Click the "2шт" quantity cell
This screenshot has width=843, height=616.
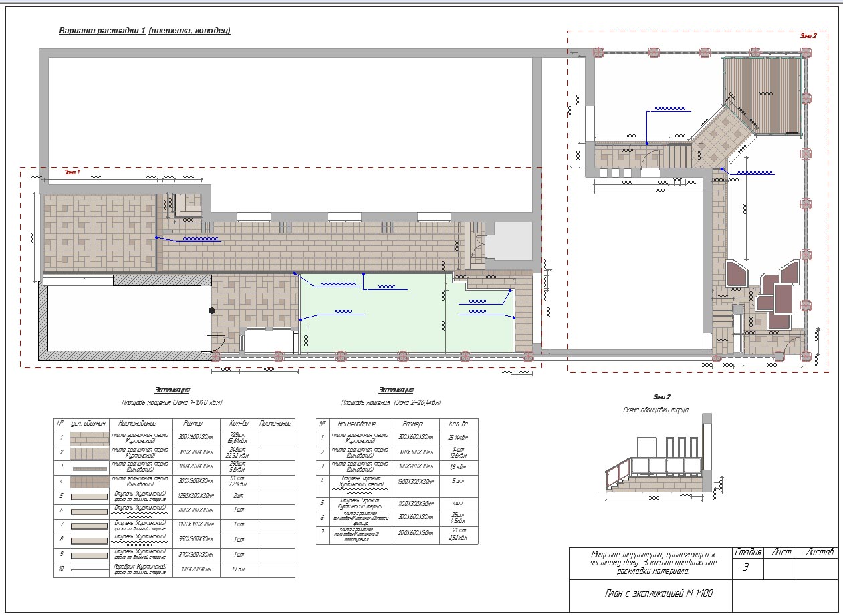tap(239, 497)
